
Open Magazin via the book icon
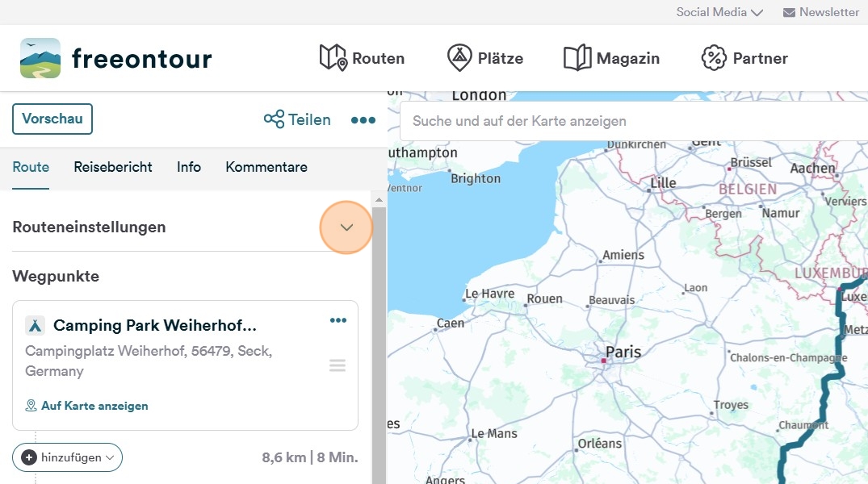pos(577,58)
